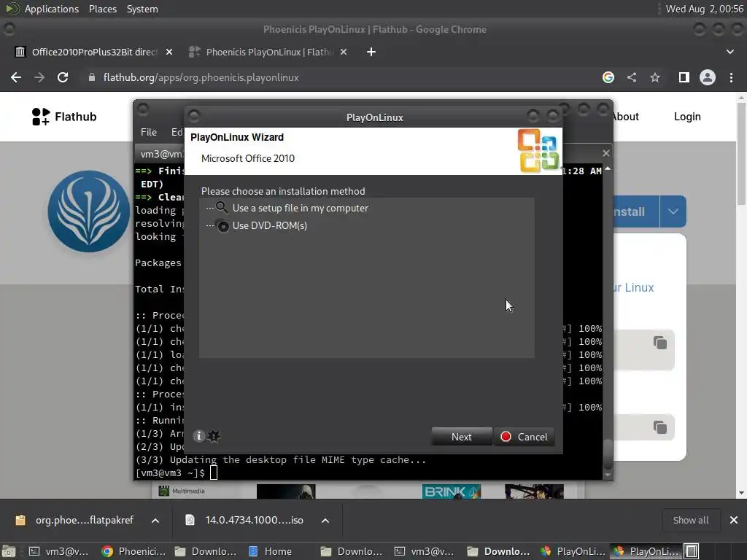Switch to Office2010ProPlus32Bit tab
Viewport: 747px width, 560px height.
pos(94,52)
